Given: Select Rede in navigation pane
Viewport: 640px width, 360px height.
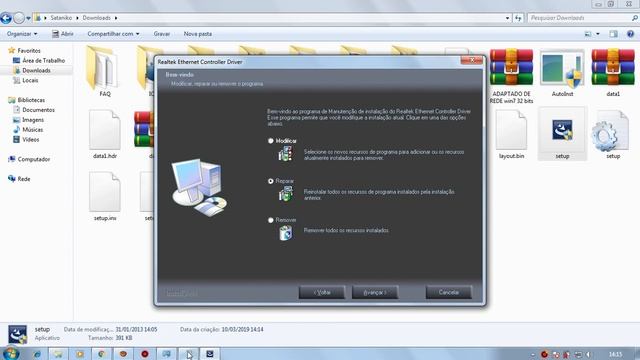Looking at the screenshot, I should pyautogui.click(x=24, y=179).
